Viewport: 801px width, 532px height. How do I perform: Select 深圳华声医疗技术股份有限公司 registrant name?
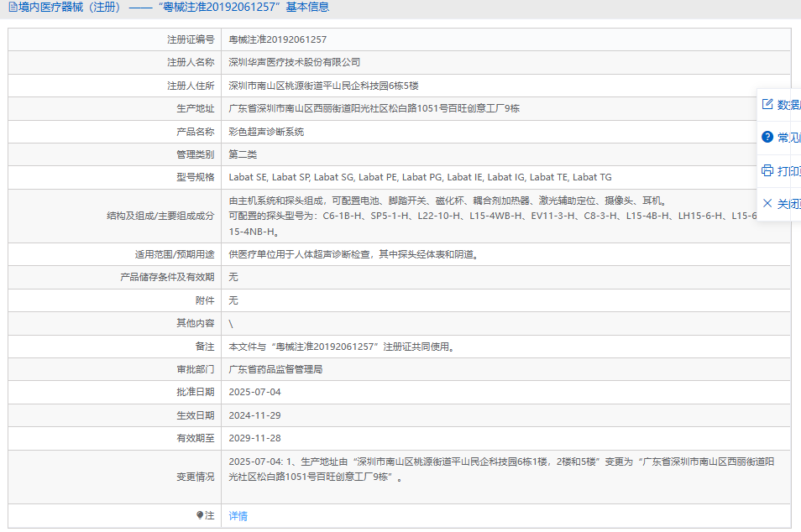(294, 62)
